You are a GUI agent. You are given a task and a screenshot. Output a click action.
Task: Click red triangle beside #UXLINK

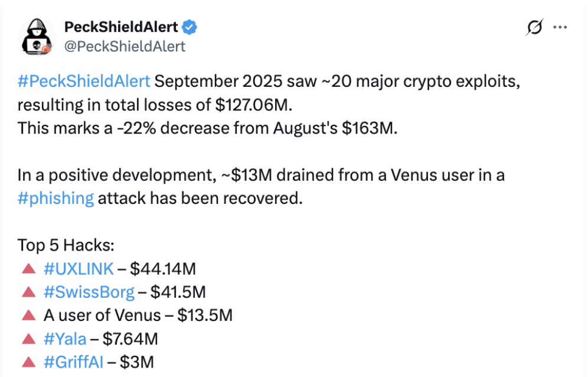tap(28, 269)
